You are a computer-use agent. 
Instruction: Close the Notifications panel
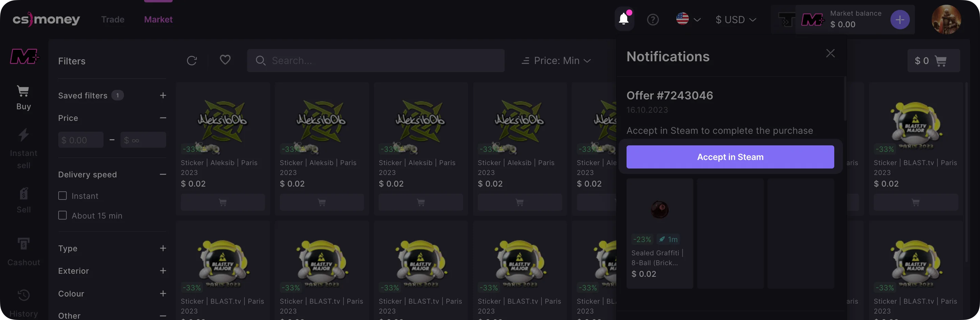830,53
